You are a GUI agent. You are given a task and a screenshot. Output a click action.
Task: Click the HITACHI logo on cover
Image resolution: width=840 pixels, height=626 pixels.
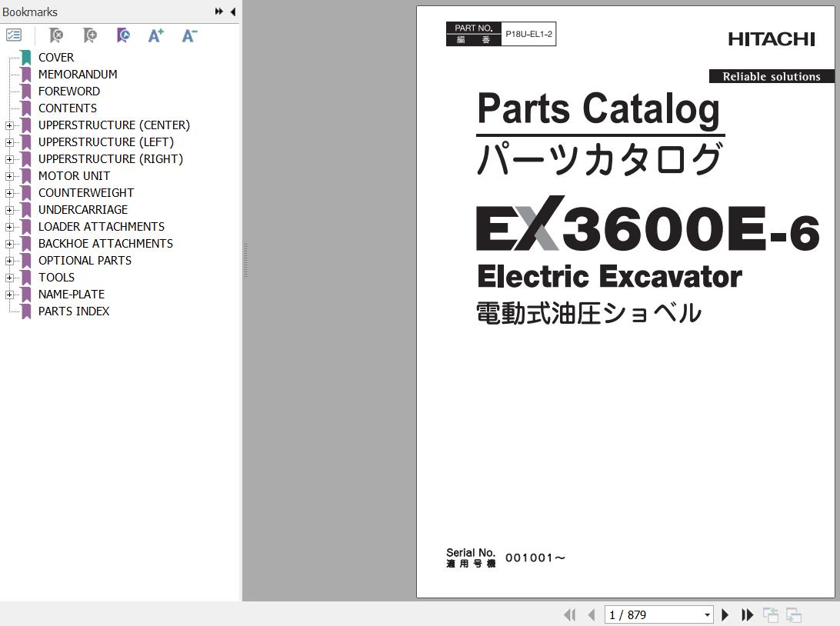coord(772,39)
